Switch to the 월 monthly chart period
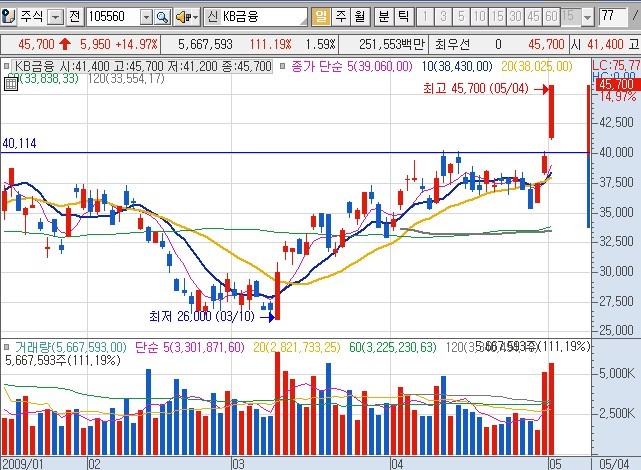641x470 pixels. click(360, 17)
